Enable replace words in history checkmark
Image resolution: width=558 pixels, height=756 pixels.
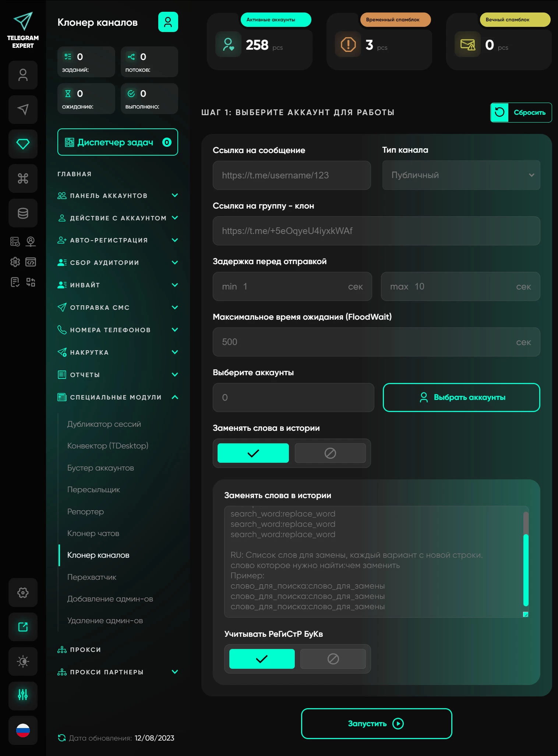[253, 453]
